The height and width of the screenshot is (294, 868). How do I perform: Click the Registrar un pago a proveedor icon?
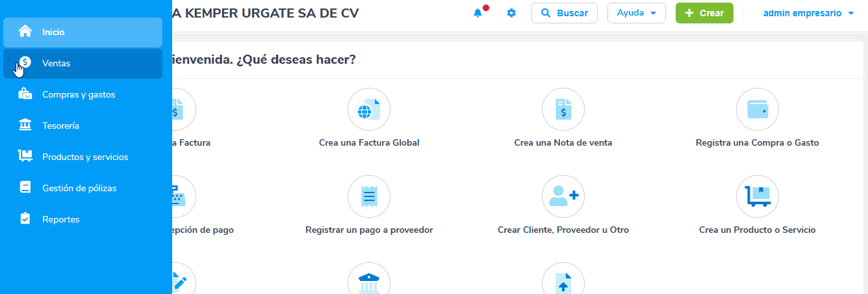coord(369,196)
